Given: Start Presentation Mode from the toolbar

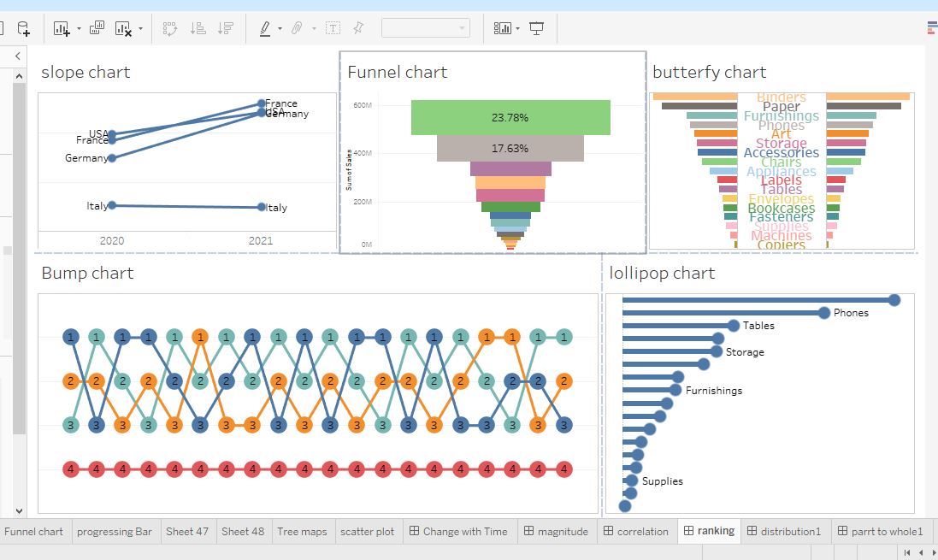Looking at the screenshot, I should [537, 28].
